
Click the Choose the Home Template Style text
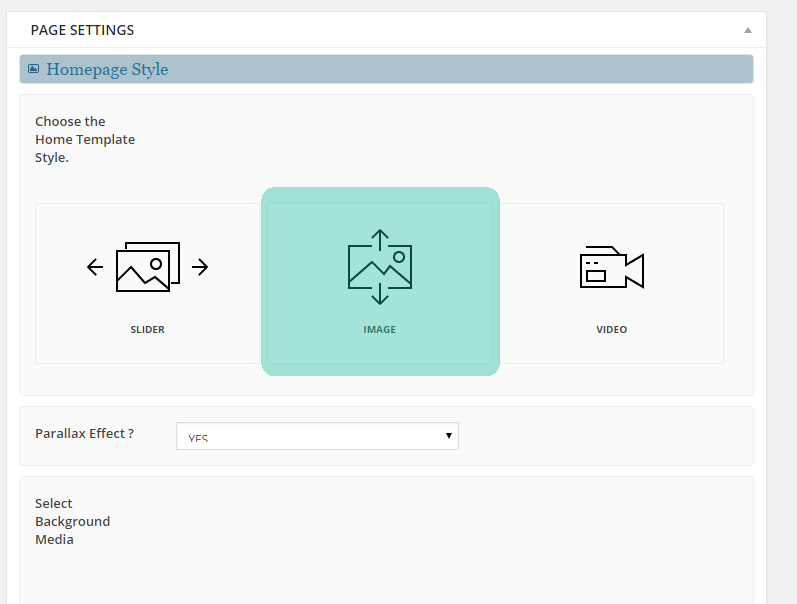point(84,139)
